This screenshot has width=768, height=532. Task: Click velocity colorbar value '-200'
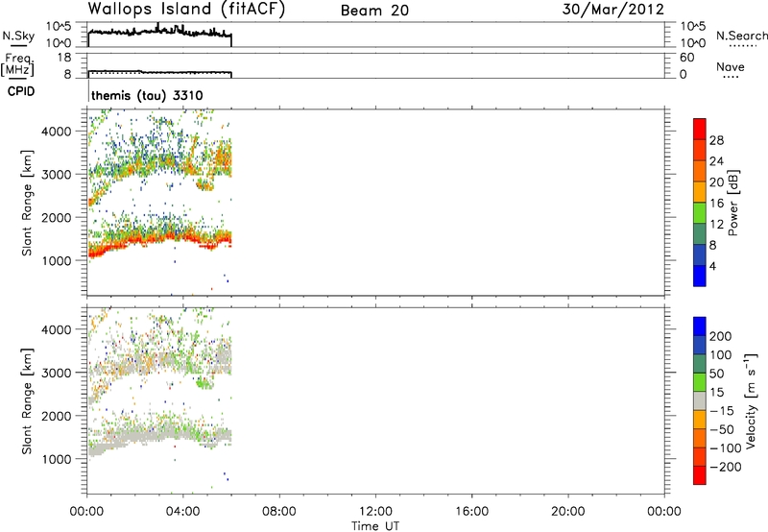[x=726, y=467]
